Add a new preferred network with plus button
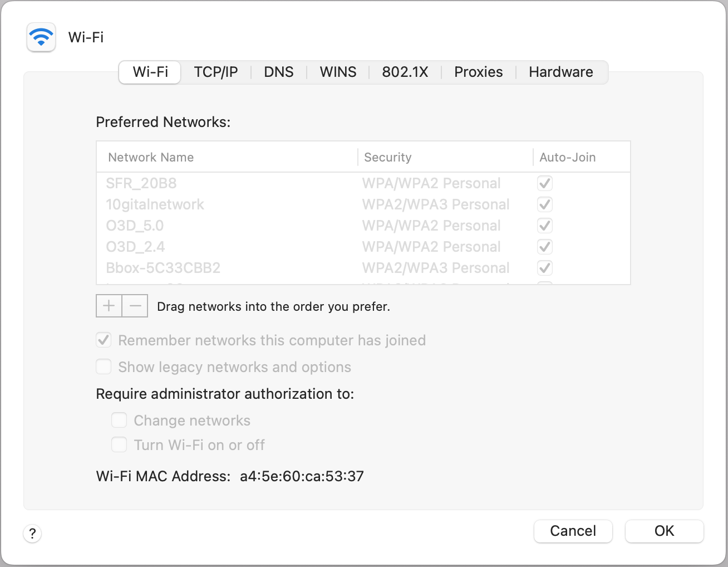Image resolution: width=728 pixels, height=567 pixels. point(109,305)
